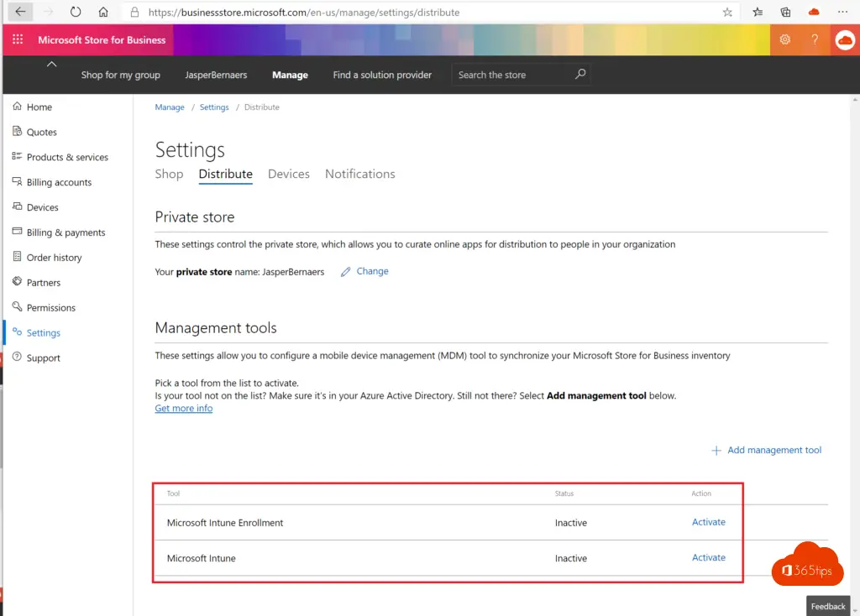Switch to the Notifications settings tab

coord(359,174)
